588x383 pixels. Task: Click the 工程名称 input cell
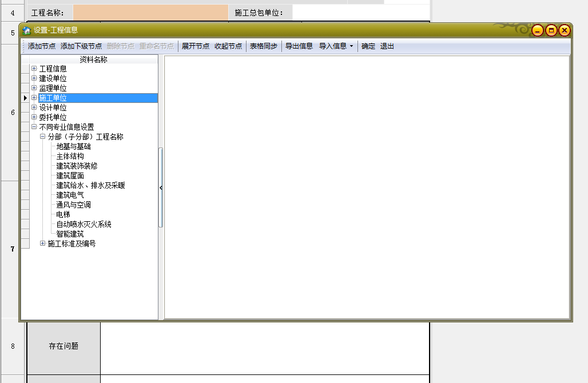point(150,13)
